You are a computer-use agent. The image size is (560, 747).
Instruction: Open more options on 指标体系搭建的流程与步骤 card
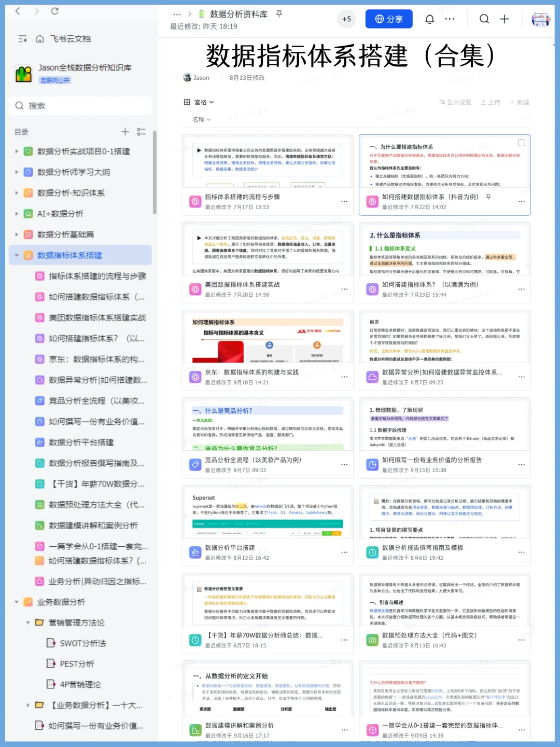point(345,201)
